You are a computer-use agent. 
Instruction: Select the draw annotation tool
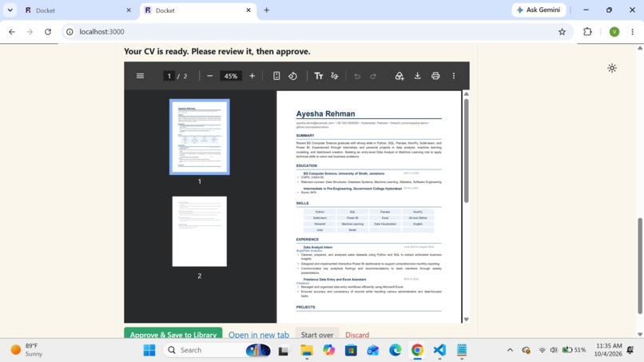coord(335,76)
